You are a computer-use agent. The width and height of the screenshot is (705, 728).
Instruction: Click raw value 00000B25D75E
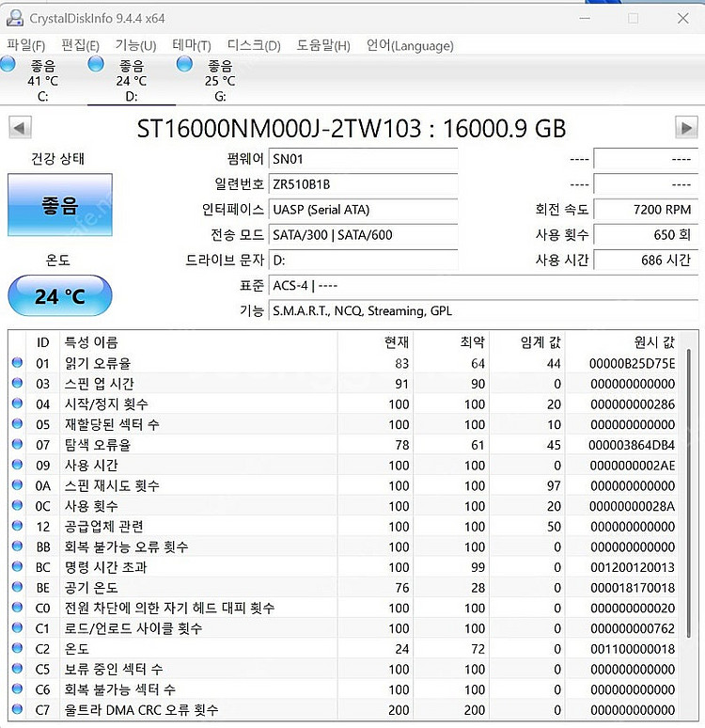point(632,364)
